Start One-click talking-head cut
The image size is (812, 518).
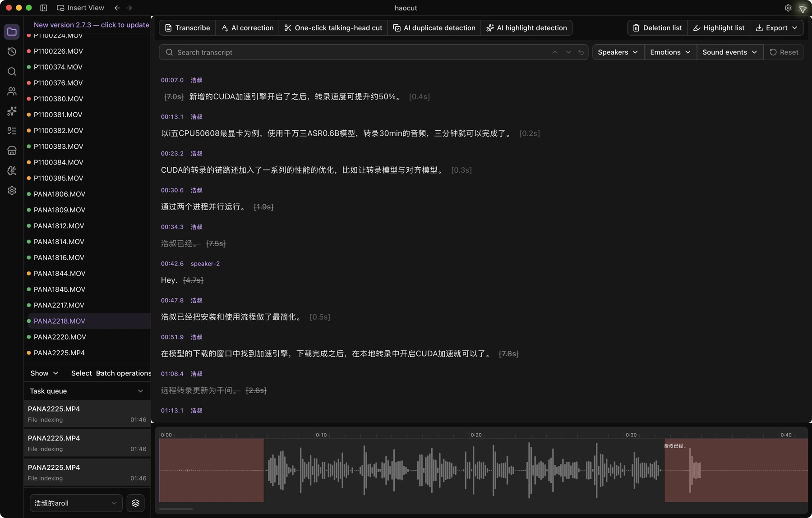tap(333, 28)
